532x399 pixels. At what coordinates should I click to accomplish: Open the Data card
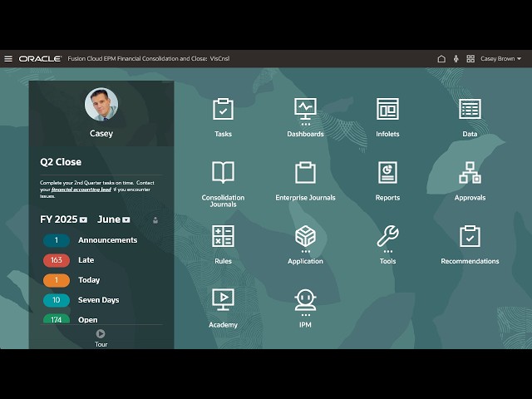click(x=470, y=117)
